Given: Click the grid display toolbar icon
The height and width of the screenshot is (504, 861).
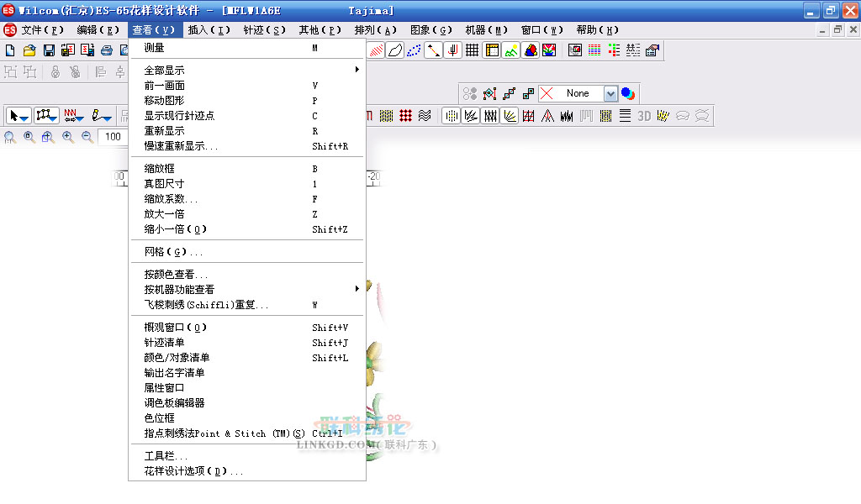Looking at the screenshot, I should pos(473,50).
